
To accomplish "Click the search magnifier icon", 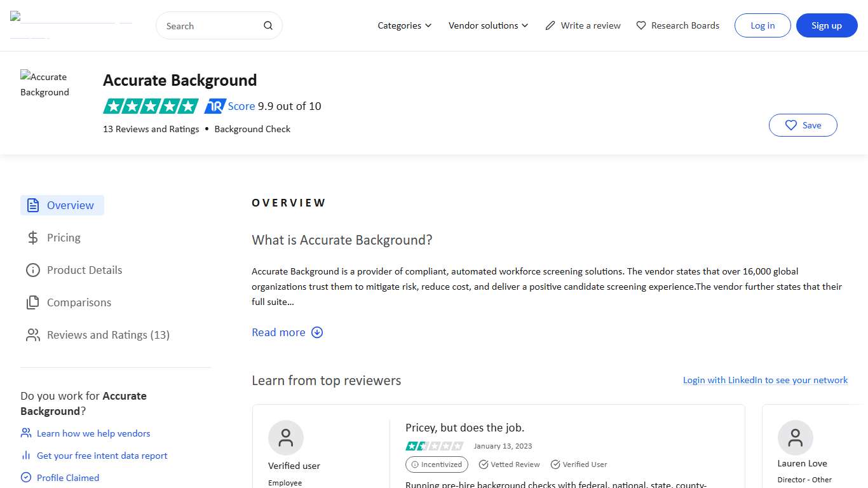I will 268,25.
